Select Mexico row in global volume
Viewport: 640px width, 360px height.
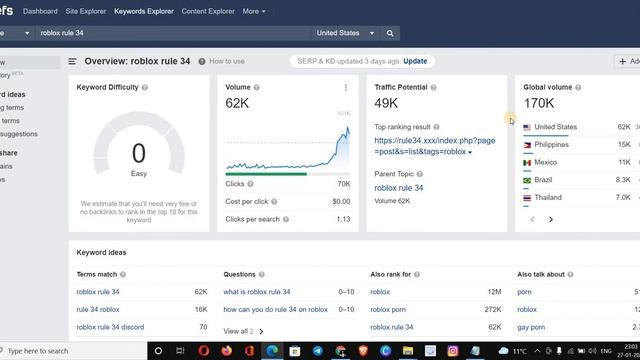(546, 162)
